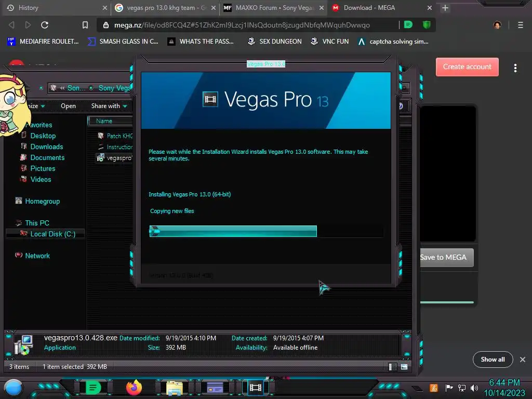Open captcha solving sim... bookmark
Viewport: 532px width, 399px height.
pos(394,42)
